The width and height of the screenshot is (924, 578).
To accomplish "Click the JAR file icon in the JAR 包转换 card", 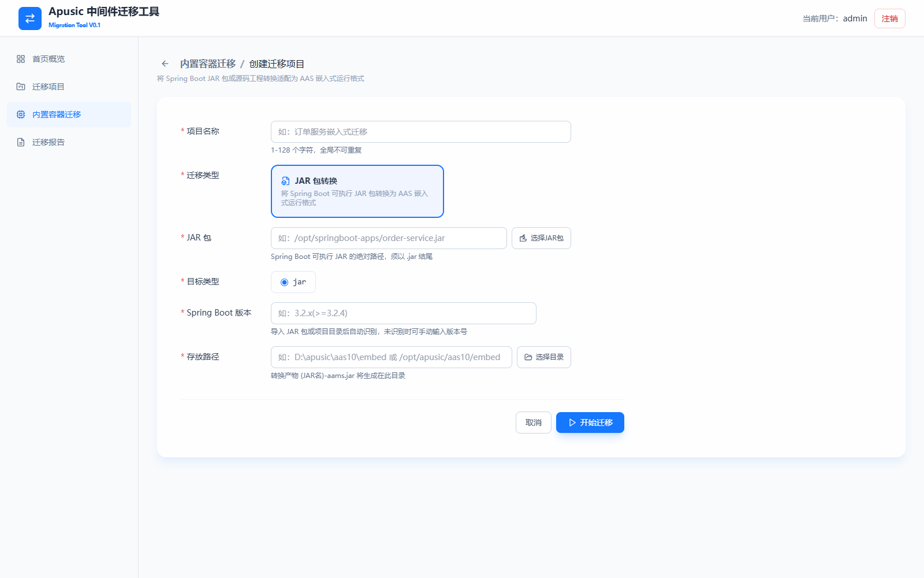I will 285,181.
